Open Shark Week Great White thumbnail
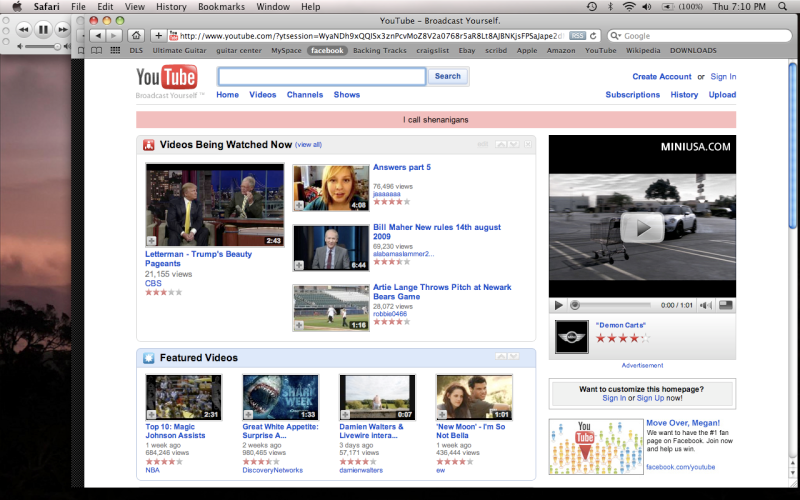800x500 pixels. [281, 397]
